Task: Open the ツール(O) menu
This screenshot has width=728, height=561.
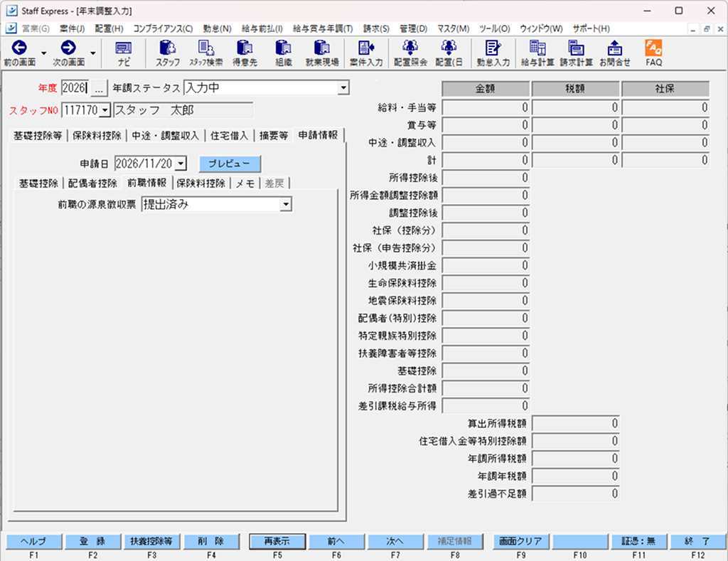Action: [495, 28]
